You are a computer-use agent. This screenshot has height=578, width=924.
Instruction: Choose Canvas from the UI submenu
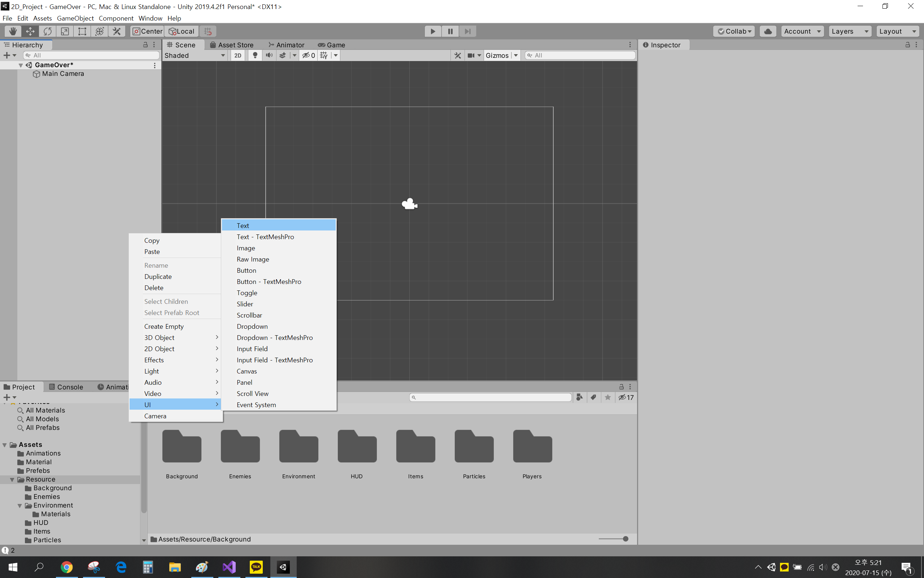click(279, 371)
